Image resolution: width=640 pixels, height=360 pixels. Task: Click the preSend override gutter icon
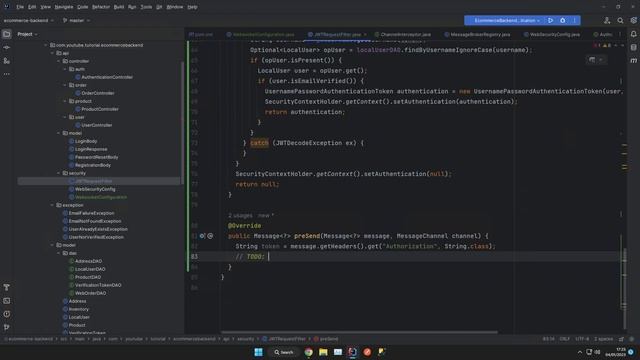pyautogui.click(x=202, y=236)
